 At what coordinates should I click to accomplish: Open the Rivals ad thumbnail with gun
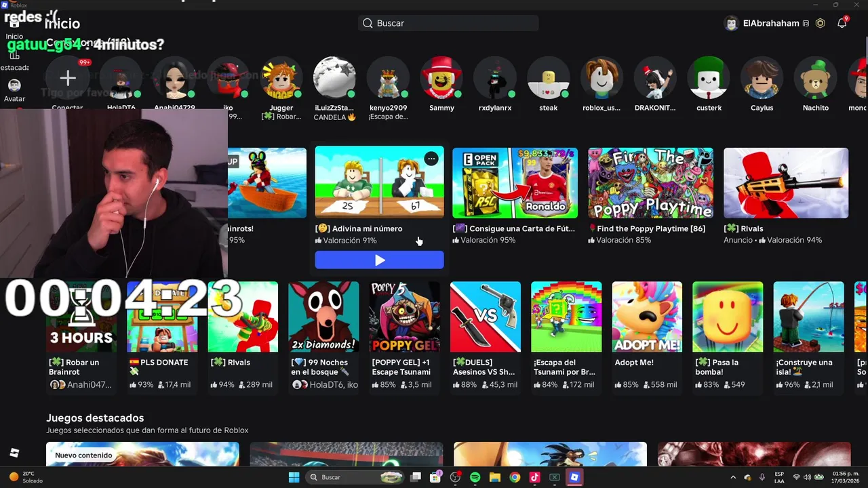click(786, 183)
